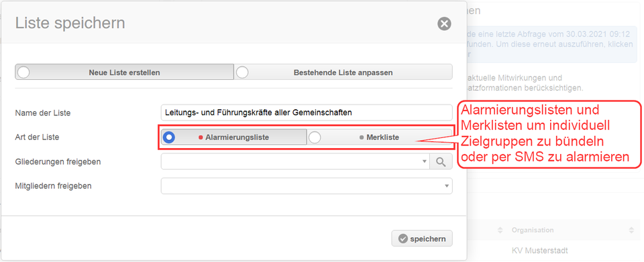
Task: Click sort arrows right of Organisation header
Action: tap(631, 231)
